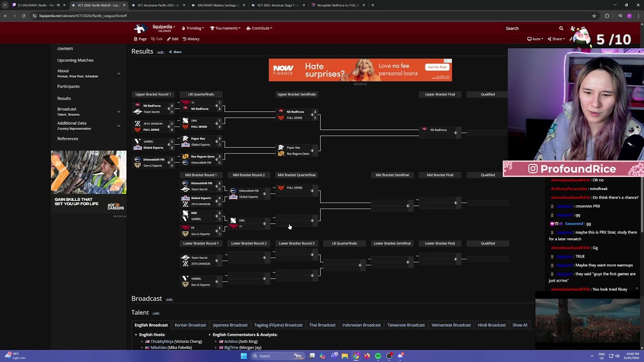Jump to References in Contents sidebar
The height and width of the screenshot is (362, 644).
point(68,138)
